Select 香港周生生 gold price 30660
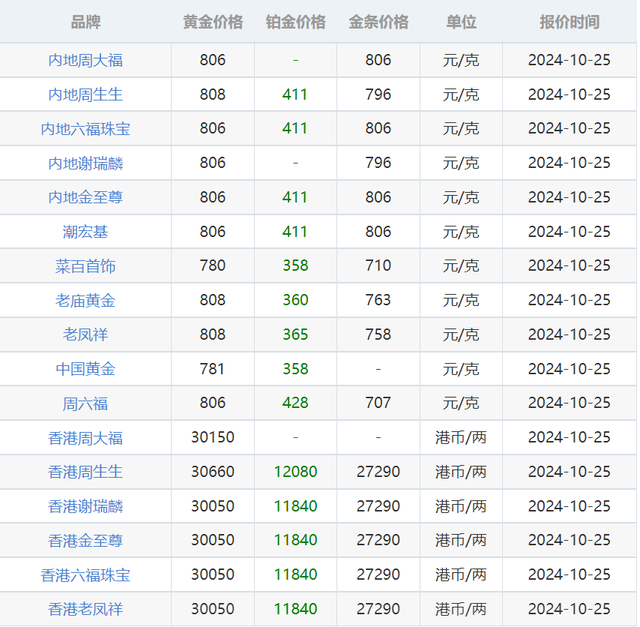Image resolution: width=640 pixels, height=627 pixels. (213, 472)
